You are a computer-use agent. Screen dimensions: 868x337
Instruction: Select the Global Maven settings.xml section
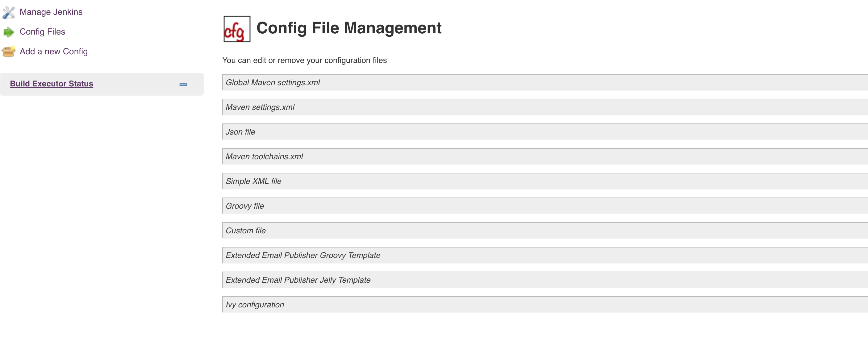pyautogui.click(x=273, y=83)
